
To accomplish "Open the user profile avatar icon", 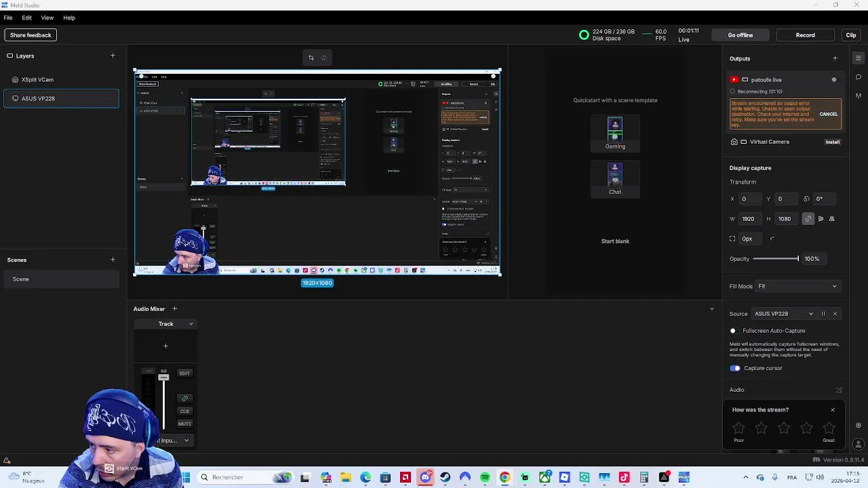I will (x=859, y=445).
